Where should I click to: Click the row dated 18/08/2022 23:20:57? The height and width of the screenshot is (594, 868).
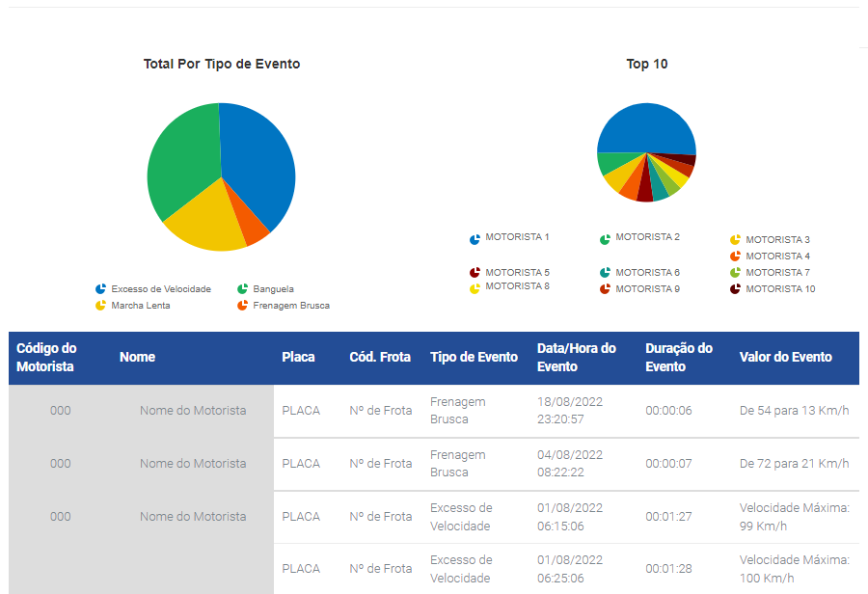(x=434, y=411)
